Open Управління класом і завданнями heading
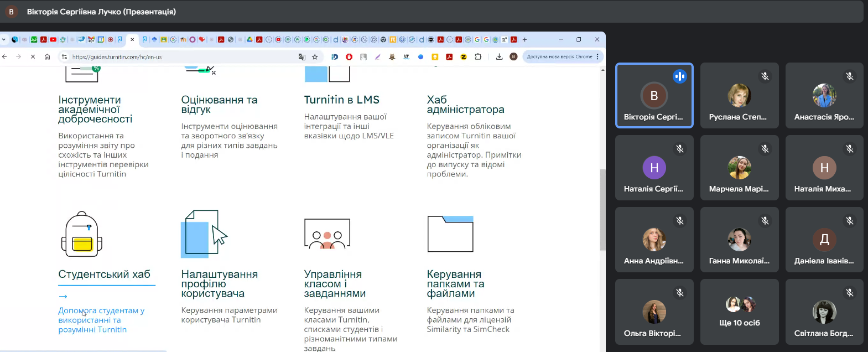The image size is (868, 352). 335,283
